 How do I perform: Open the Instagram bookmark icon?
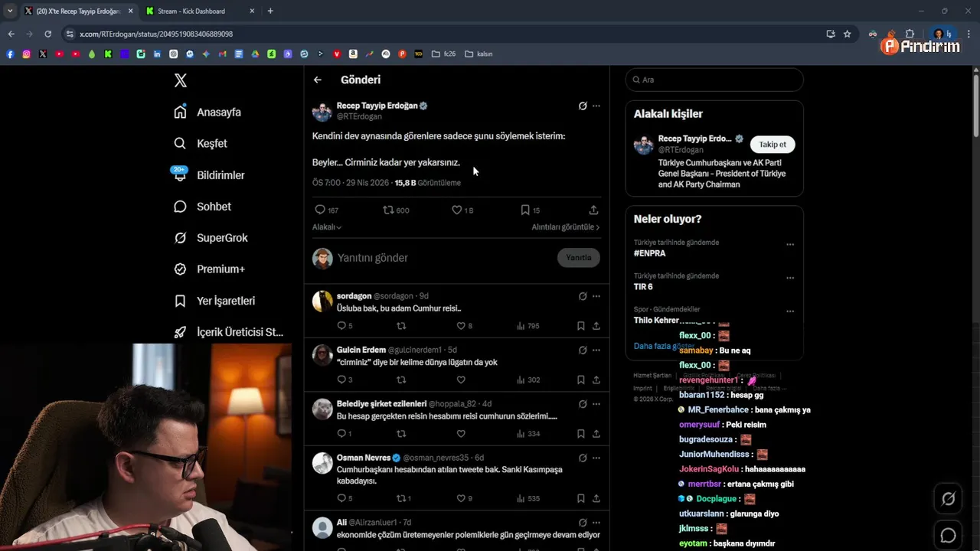point(26,54)
